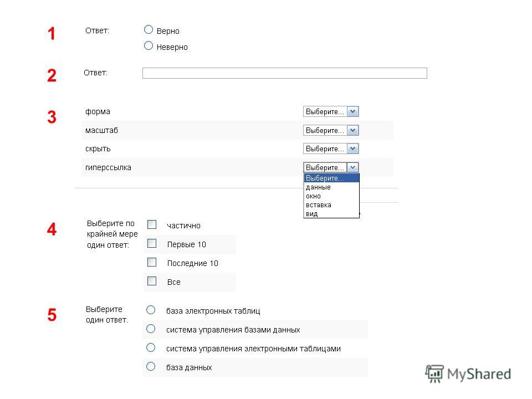Check the 'Последние 10' checkbox
This screenshot has height=399, width=532.
click(x=152, y=262)
